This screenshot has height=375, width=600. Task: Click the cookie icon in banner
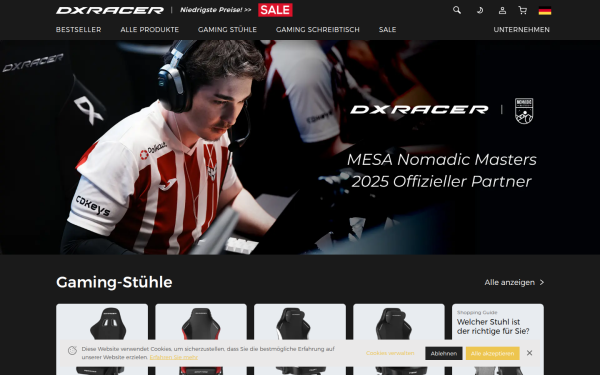(x=72, y=351)
